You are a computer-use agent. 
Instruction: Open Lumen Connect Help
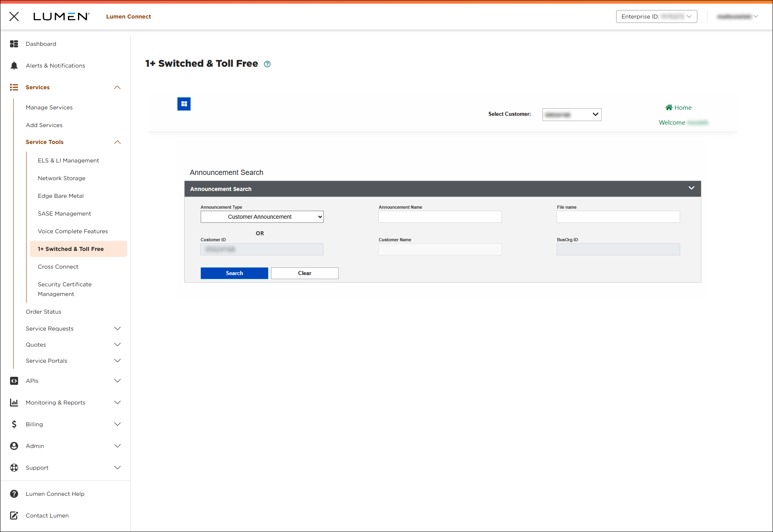pyautogui.click(x=55, y=494)
